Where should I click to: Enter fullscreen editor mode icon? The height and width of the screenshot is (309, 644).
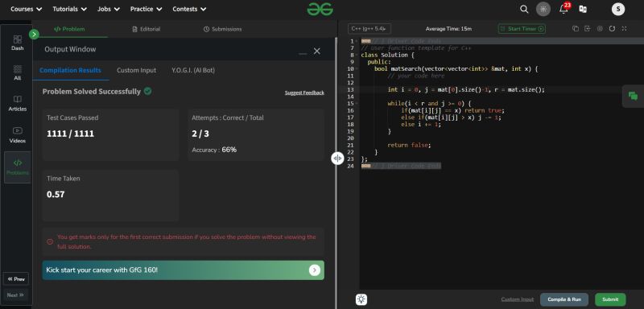pos(625,29)
